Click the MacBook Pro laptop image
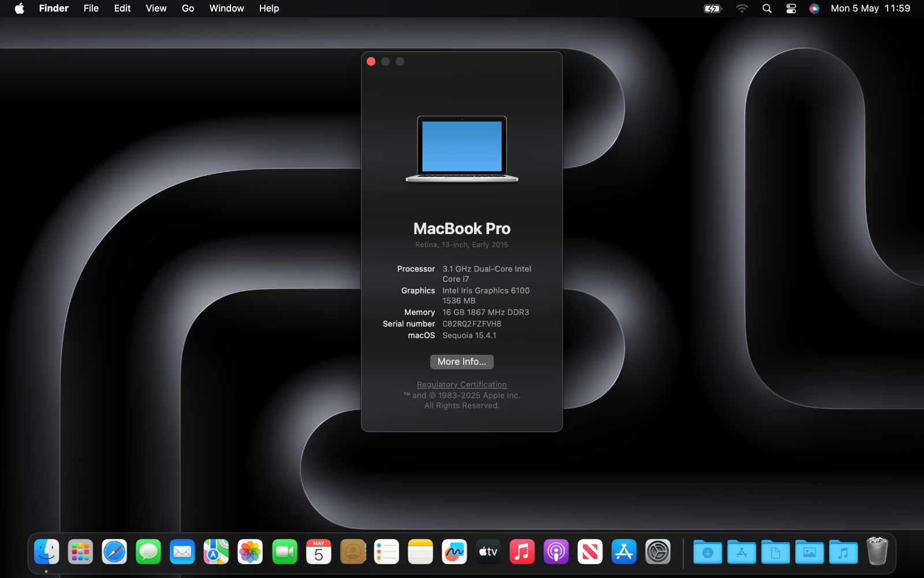 (462, 149)
